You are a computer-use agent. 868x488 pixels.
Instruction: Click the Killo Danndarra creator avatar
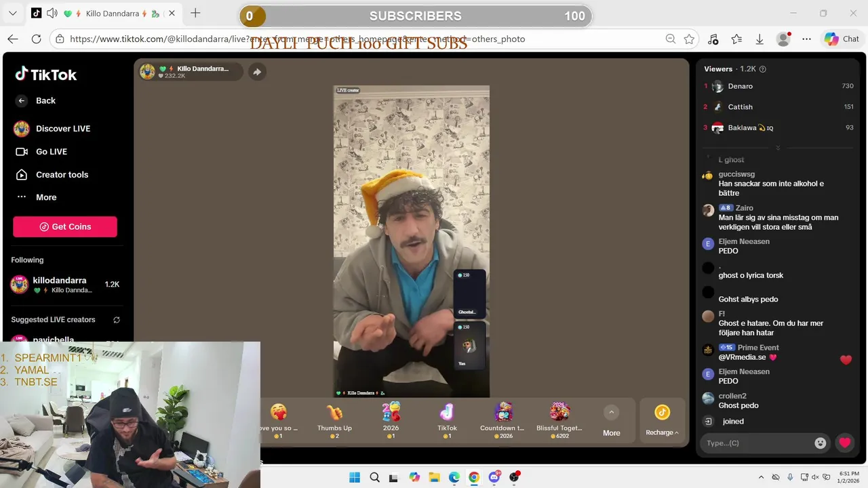147,71
